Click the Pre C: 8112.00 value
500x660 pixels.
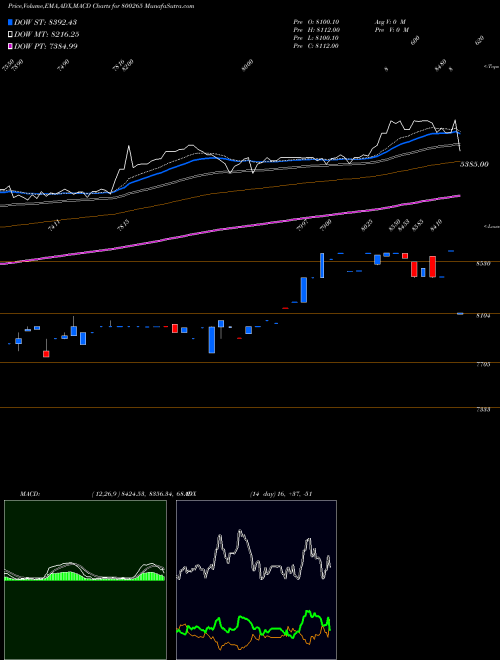pyautogui.click(x=316, y=46)
